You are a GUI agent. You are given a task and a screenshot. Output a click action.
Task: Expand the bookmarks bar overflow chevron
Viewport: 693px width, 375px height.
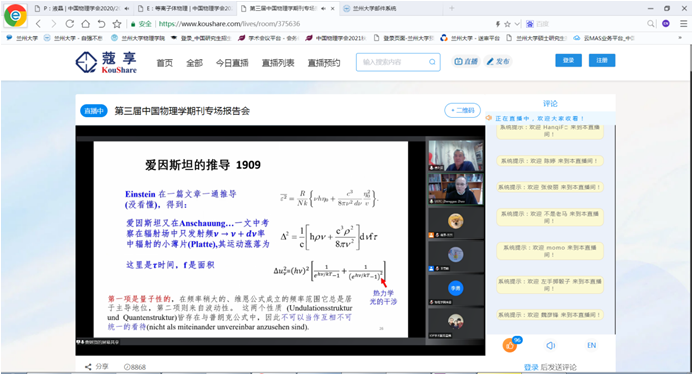click(680, 38)
